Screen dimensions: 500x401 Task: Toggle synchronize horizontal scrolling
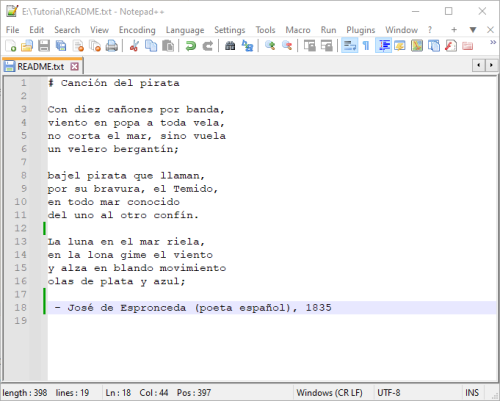327,46
